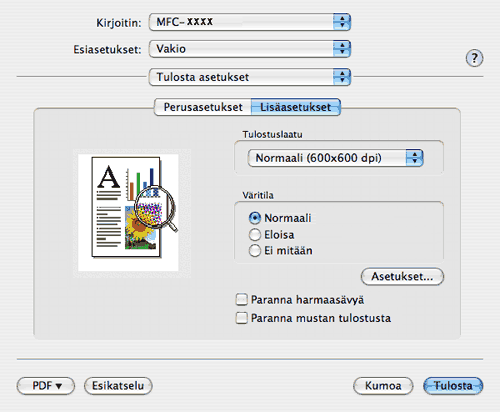Click the Kumoa cancel button
500x412 pixels.
[383, 386]
